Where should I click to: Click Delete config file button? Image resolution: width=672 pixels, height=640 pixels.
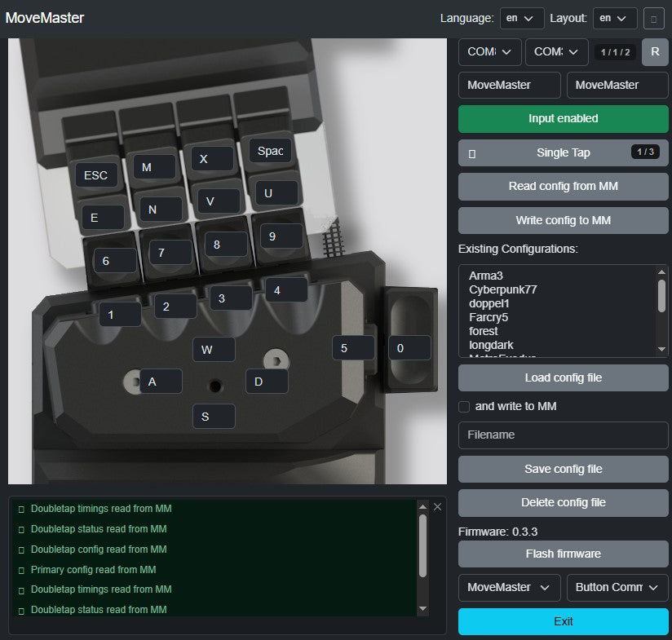coord(564,502)
